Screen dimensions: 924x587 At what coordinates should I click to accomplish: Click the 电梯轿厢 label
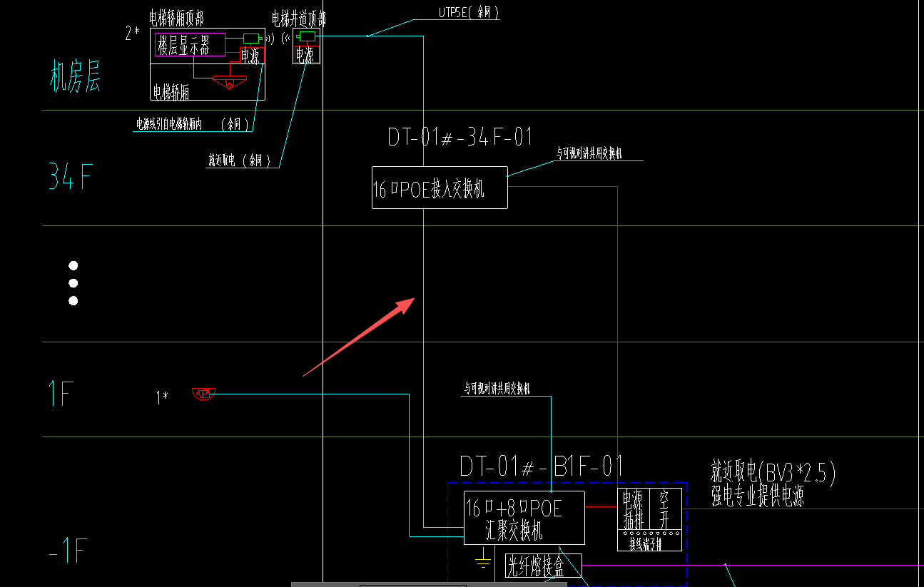171,92
